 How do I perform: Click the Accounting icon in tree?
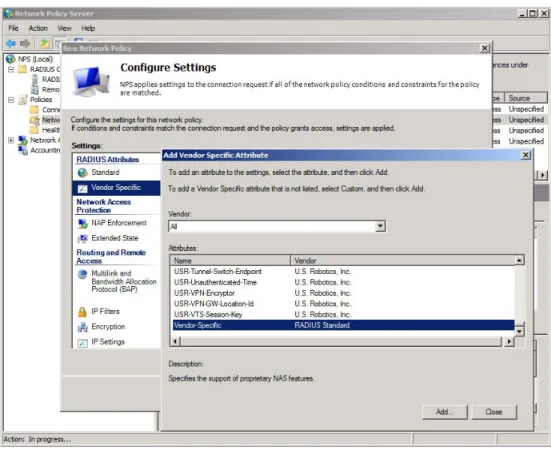click(x=23, y=150)
